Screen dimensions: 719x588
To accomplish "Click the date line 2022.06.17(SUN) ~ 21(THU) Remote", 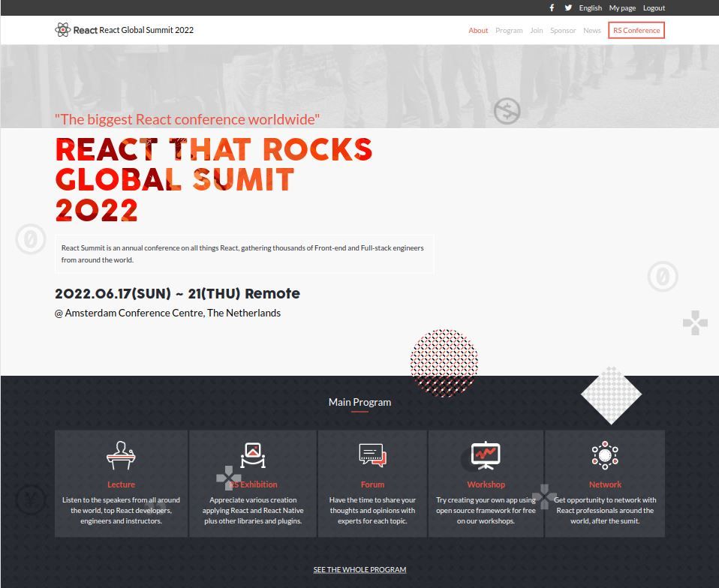I will click(177, 293).
